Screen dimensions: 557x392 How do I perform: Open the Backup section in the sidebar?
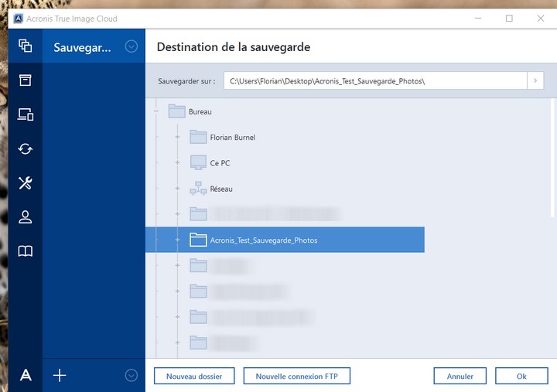26,46
